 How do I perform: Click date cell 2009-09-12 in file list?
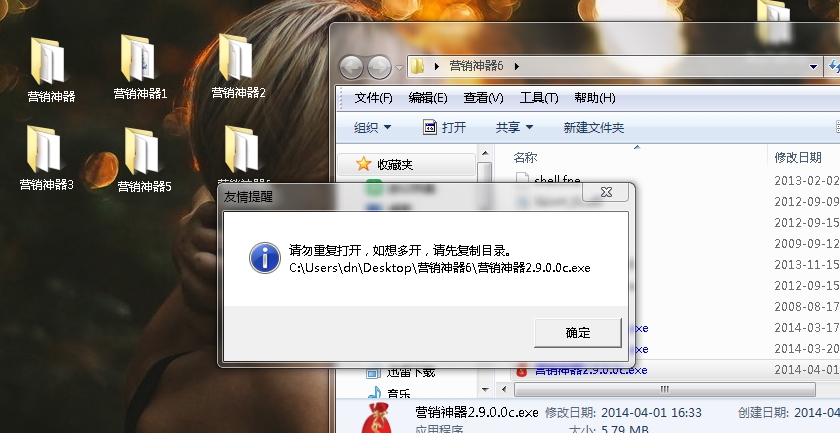point(806,244)
